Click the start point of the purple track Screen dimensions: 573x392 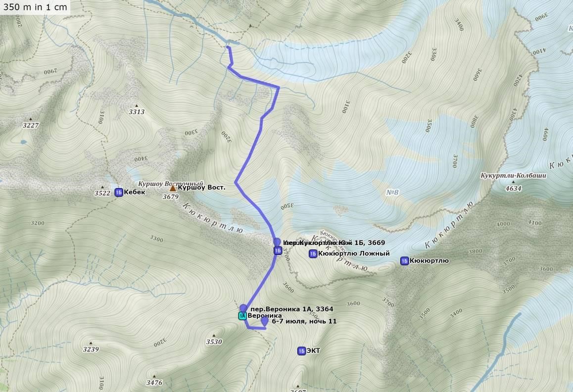[x=228, y=47]
